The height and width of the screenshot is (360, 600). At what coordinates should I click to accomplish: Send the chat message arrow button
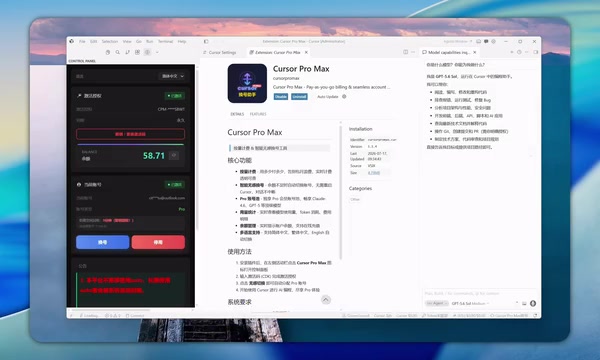(533, 303)
